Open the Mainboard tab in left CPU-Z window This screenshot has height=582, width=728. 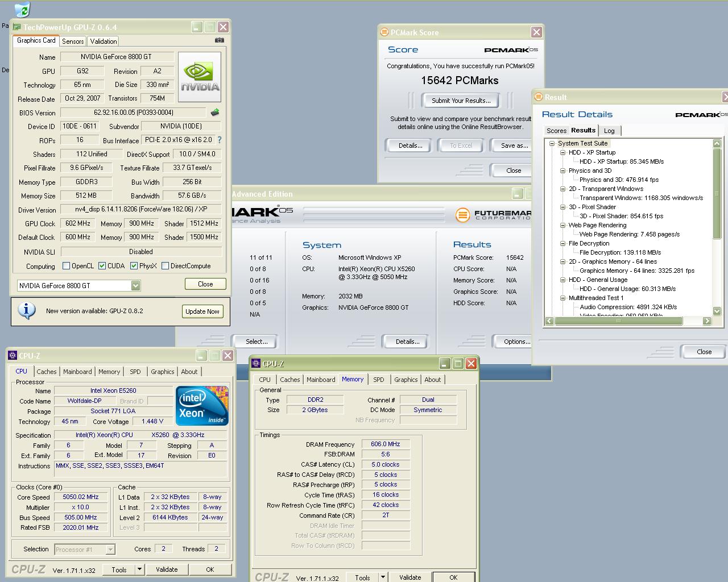click(x=77, y=372)
